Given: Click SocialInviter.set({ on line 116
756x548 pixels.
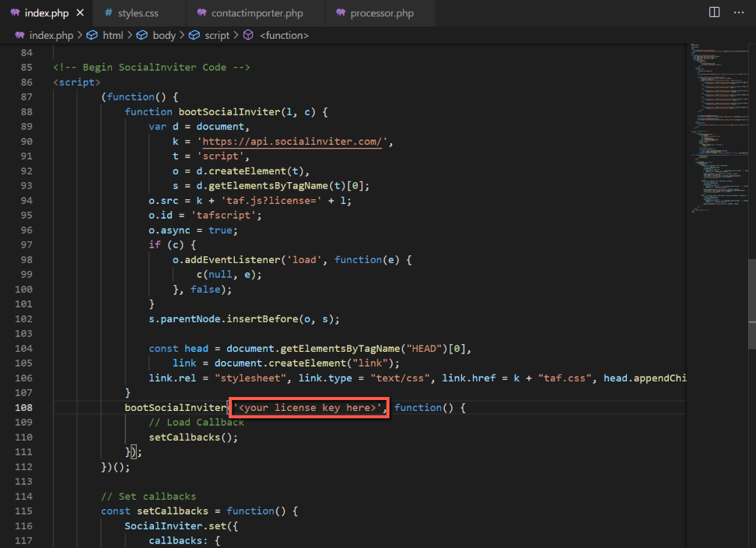Looking at the screenshot, I should (181, 525).
